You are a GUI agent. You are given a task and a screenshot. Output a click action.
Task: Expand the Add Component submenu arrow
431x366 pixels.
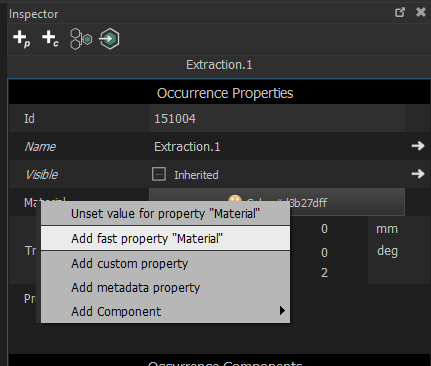pyautogui.click(x=282, y=311)
